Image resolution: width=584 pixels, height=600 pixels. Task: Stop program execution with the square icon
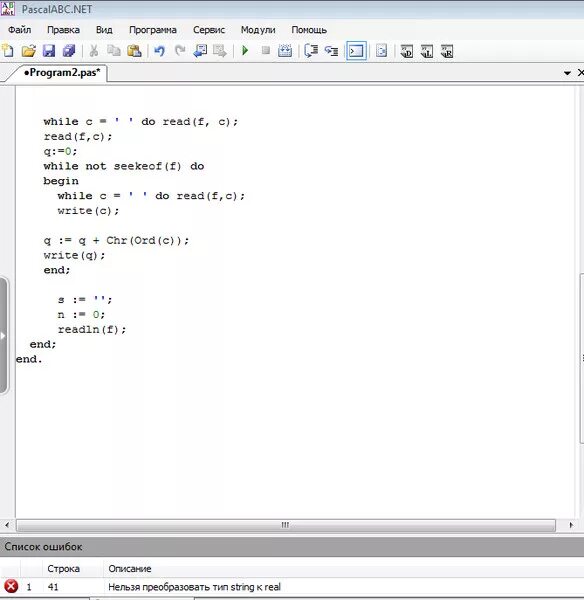click(266, 51)
